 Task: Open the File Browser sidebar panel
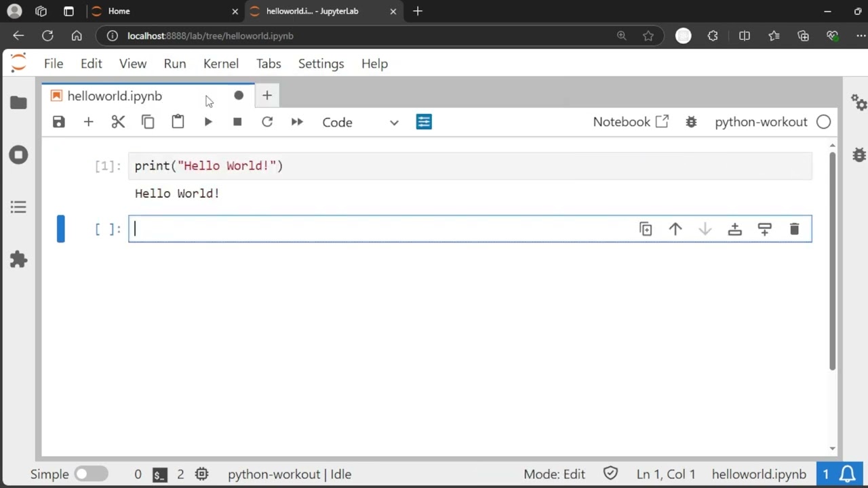(18, 102)
